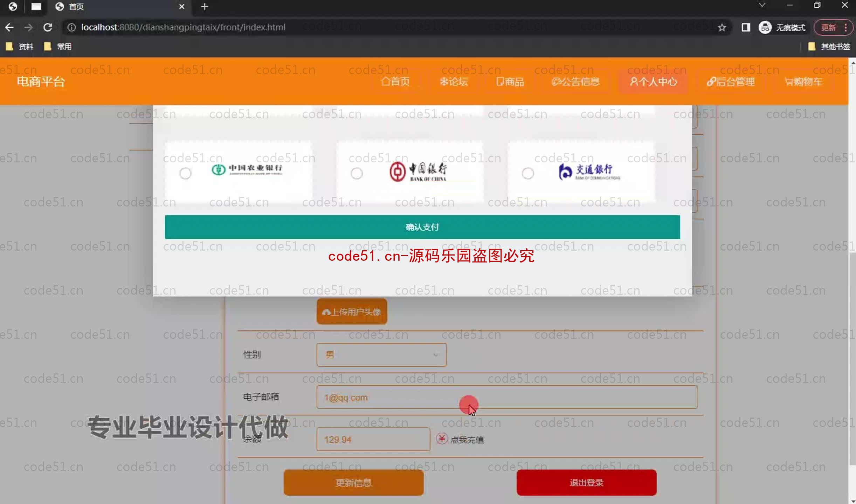Click the browser forward arrow
The height and width of the screenshot is (504, 856).
(x=29, y=27)
